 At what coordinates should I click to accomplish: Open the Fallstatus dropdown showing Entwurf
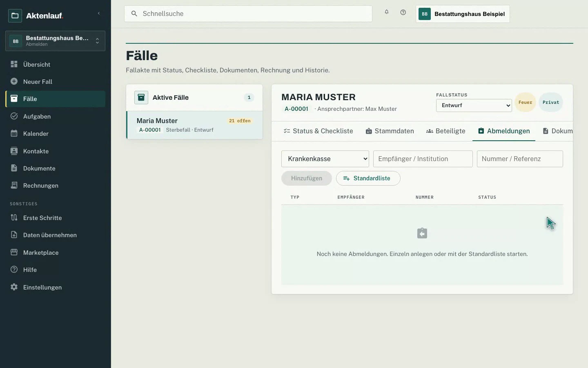474,105
